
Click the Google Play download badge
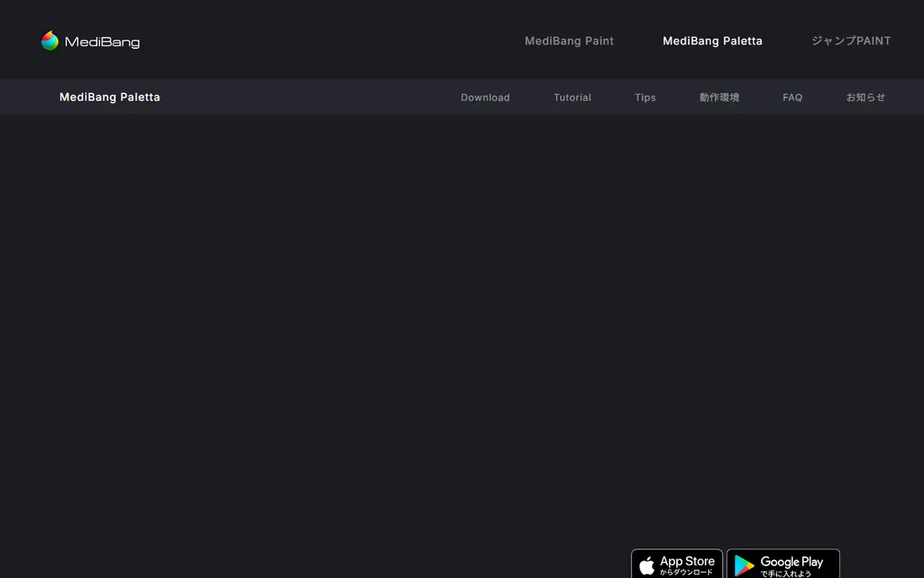pyautogui.click(x=783, y=564)
